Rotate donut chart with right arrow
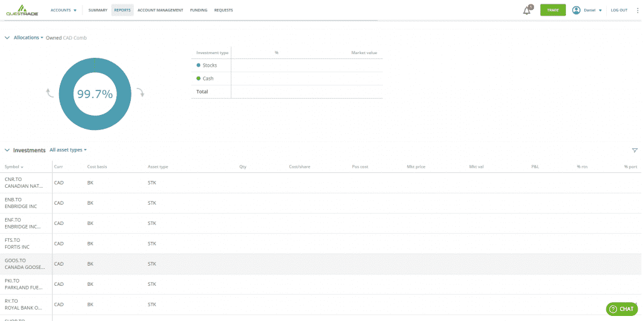The height and width of the screenshot is (321, 644). tap(140, 93)
